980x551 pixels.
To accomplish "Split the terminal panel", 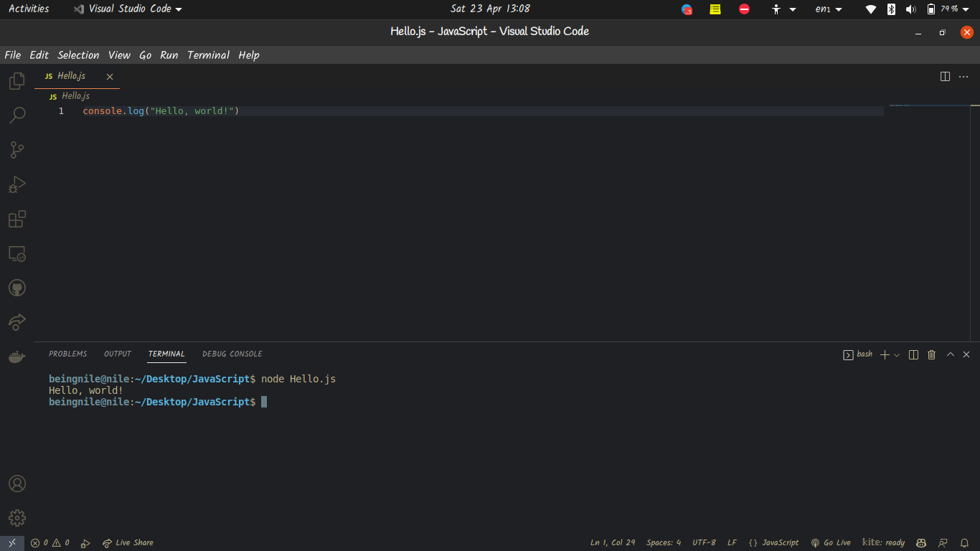I will click(913, 354).
